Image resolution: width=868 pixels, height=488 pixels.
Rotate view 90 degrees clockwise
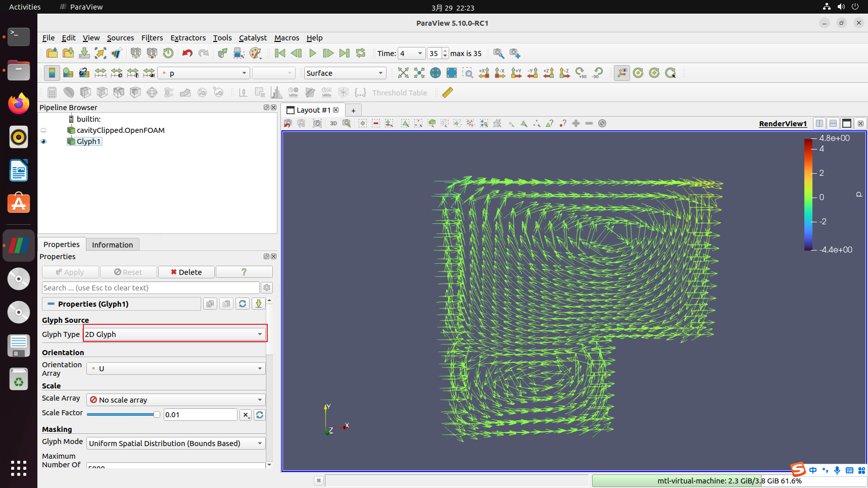click(581, 73)
